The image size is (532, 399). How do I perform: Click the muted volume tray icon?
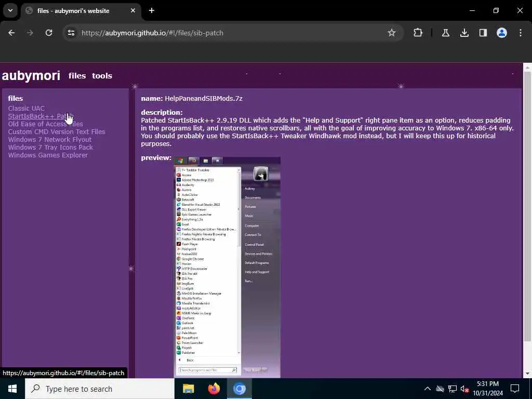coord(464,389)
